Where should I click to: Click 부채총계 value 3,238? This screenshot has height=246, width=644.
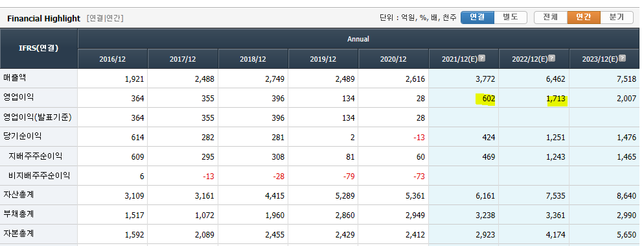coord(486,215)
